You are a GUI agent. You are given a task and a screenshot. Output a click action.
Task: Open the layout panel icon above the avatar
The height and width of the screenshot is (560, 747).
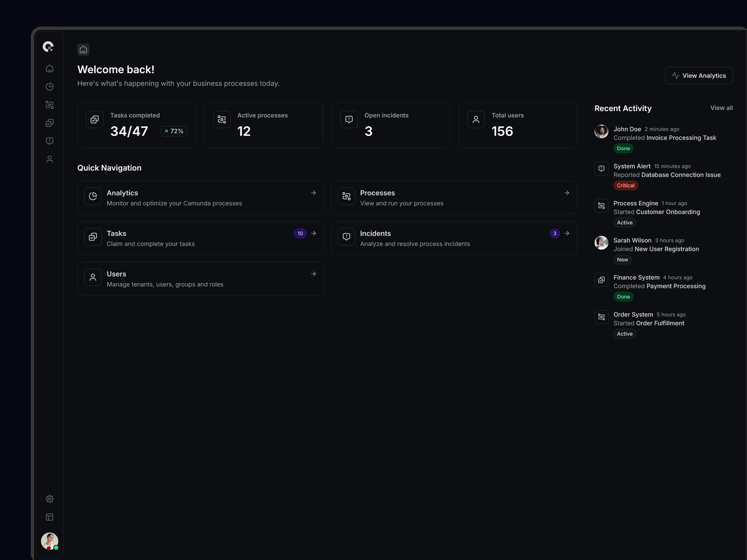coord(49,517)
